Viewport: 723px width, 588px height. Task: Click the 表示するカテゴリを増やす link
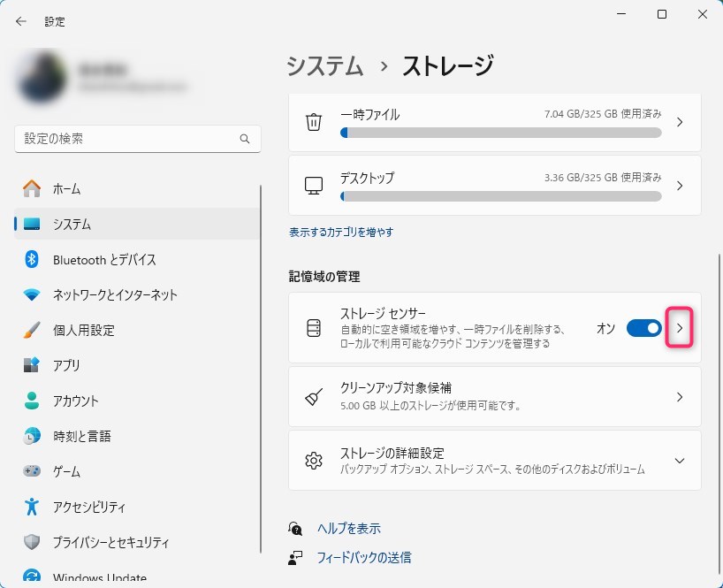[341, 232]
